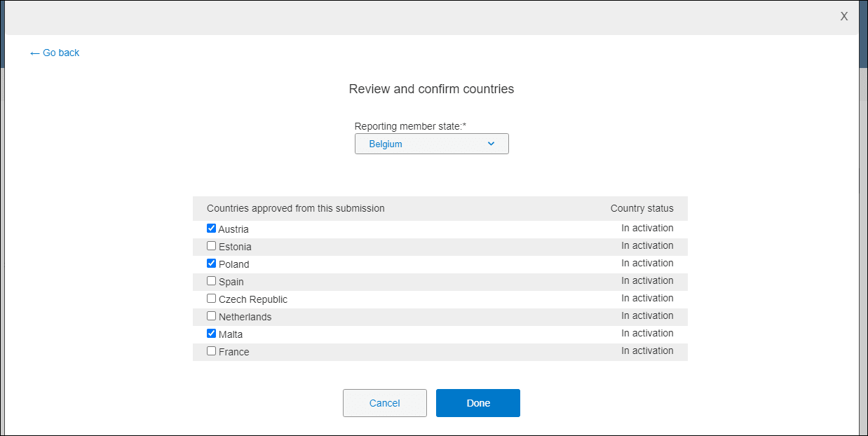Click the Countries approved header
The image size is (868, 436).
click(x=296, y=207)
